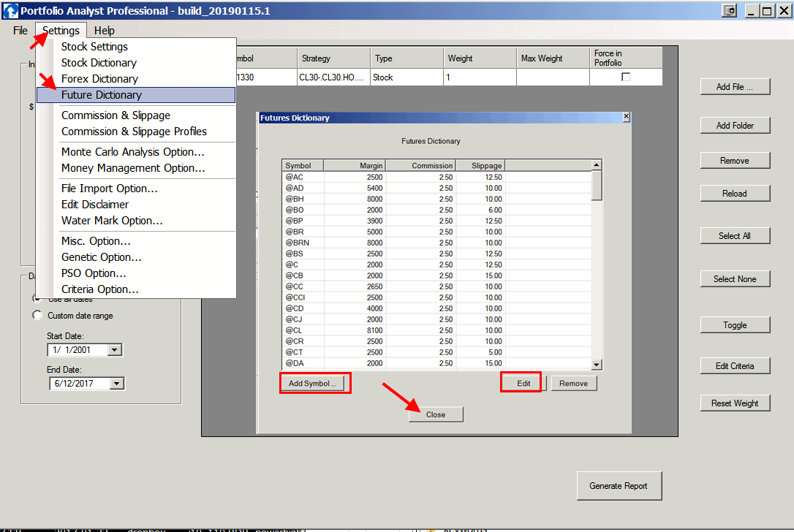Select the @CL row in the futures table

(295, 330)
